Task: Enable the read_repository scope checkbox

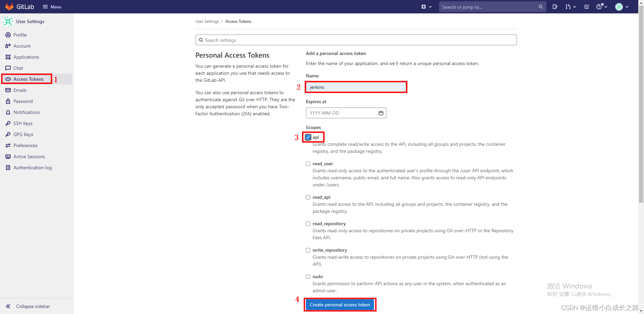Action: coord(308,224)
